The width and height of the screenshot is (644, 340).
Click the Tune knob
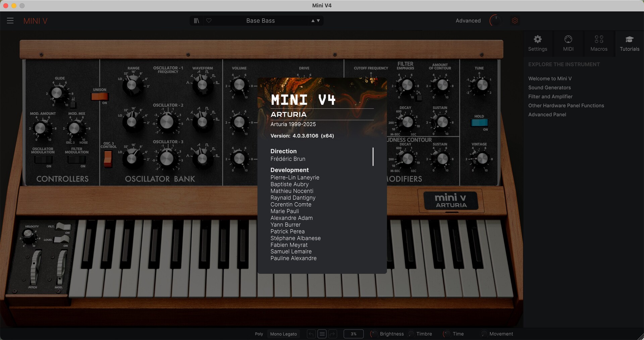(482, 85)
